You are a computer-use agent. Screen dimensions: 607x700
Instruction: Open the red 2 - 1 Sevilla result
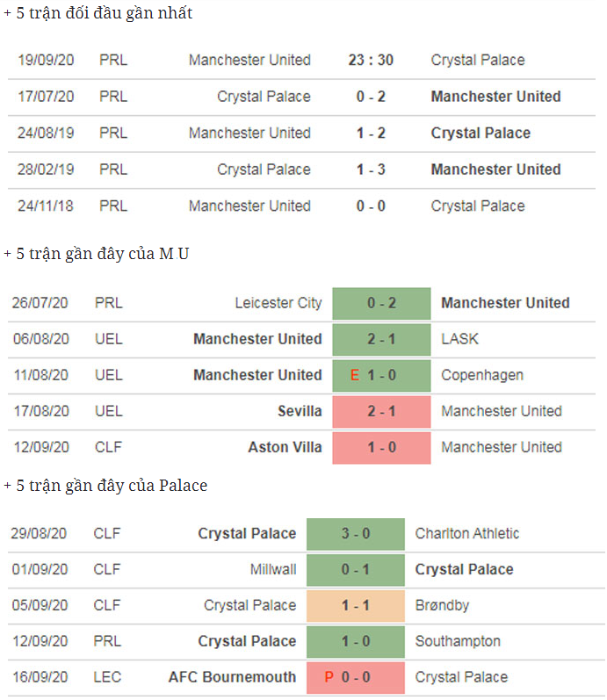(x=381, y=411)
